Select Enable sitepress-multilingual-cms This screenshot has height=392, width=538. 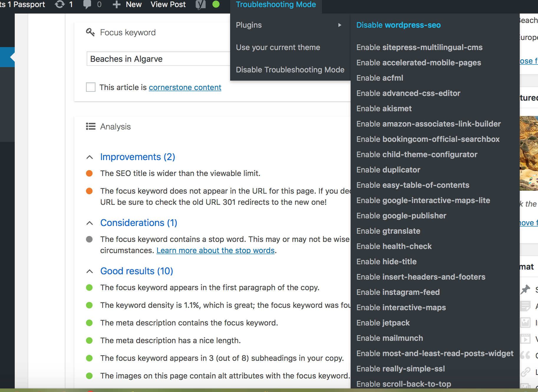tap(420, 47)
